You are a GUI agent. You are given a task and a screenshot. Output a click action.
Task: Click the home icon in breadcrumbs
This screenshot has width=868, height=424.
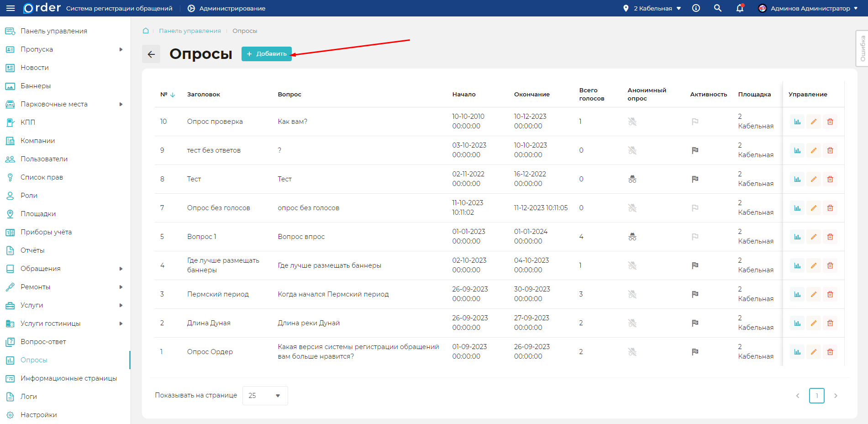coord(146,31)
